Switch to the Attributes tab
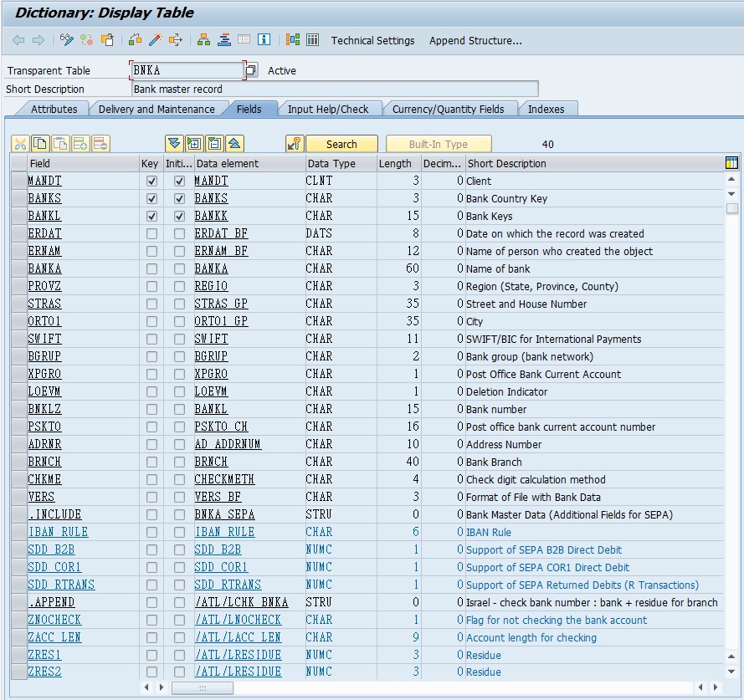This screenshot has width=744, height=700. [54, 109]
